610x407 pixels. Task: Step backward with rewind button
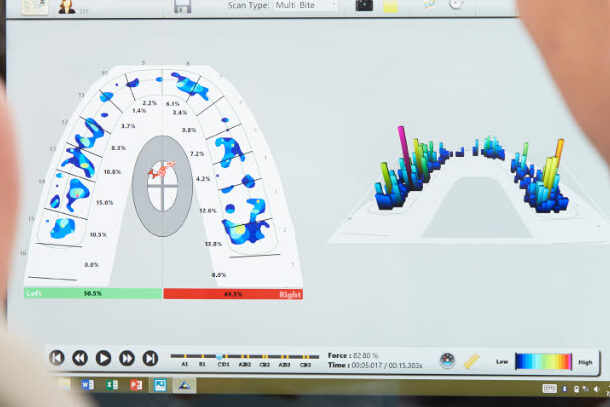[80, 358]
